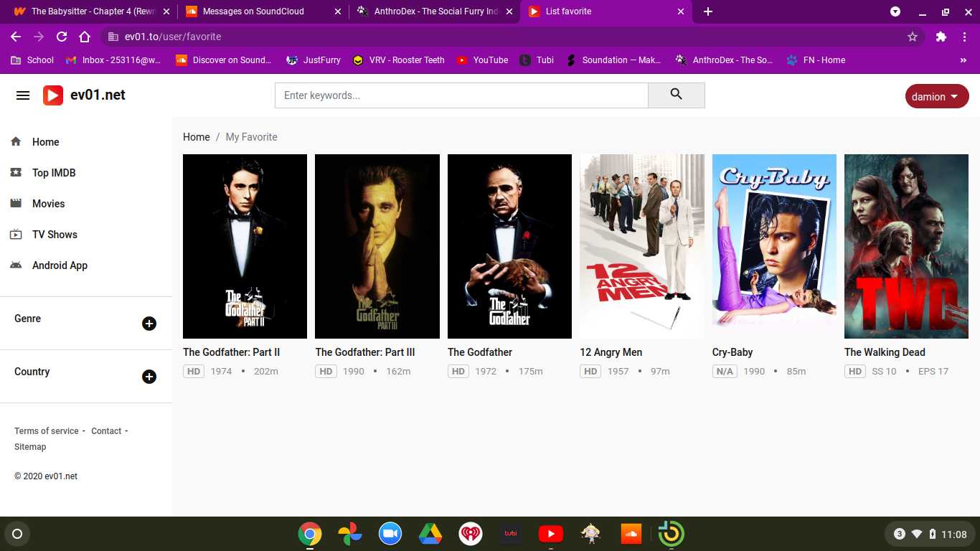Open the Soundation bookmark
Viewport: 980px width, 551px height.
pos(614,60)
